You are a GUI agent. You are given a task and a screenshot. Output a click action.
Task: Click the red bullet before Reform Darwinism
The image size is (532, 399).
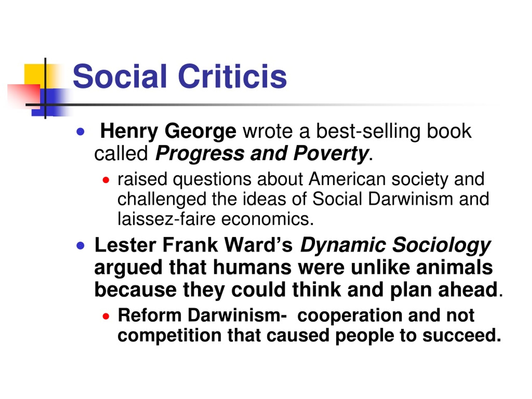click(106, 316)
